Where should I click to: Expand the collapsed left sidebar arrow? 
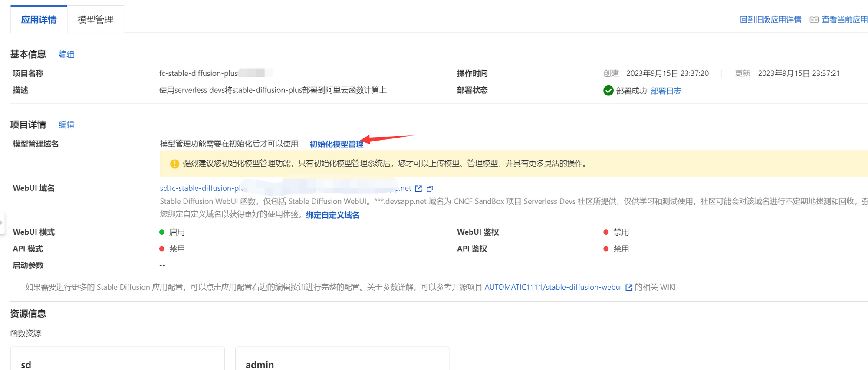coord(2,223)
